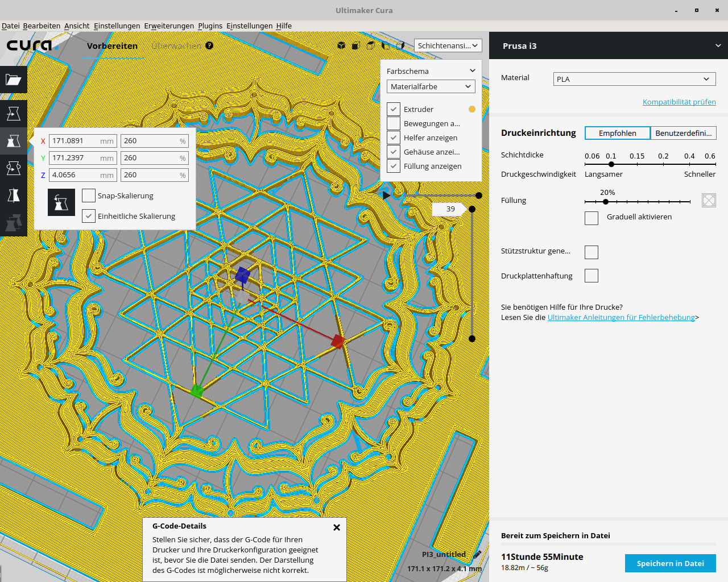
Task: Click the job name PI3_untitled
Action: coord(444,554)
